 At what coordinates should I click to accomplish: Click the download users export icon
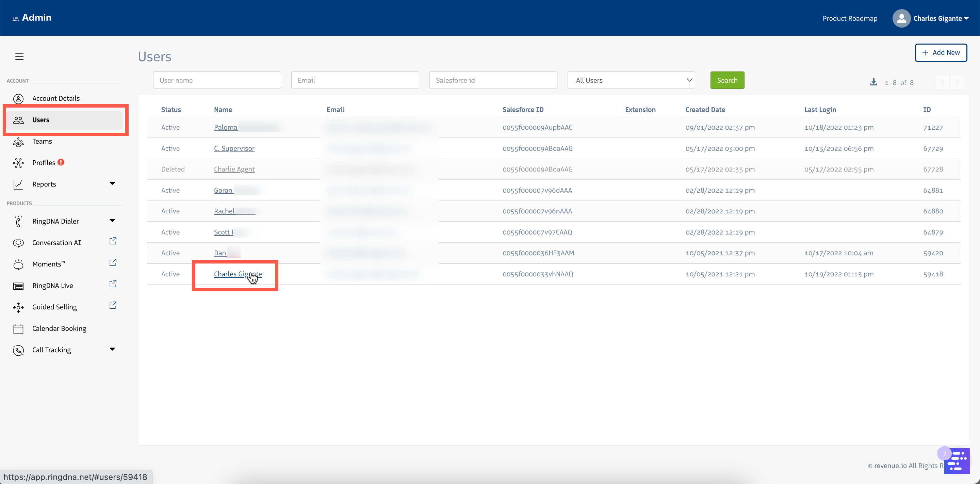point(873,82)
